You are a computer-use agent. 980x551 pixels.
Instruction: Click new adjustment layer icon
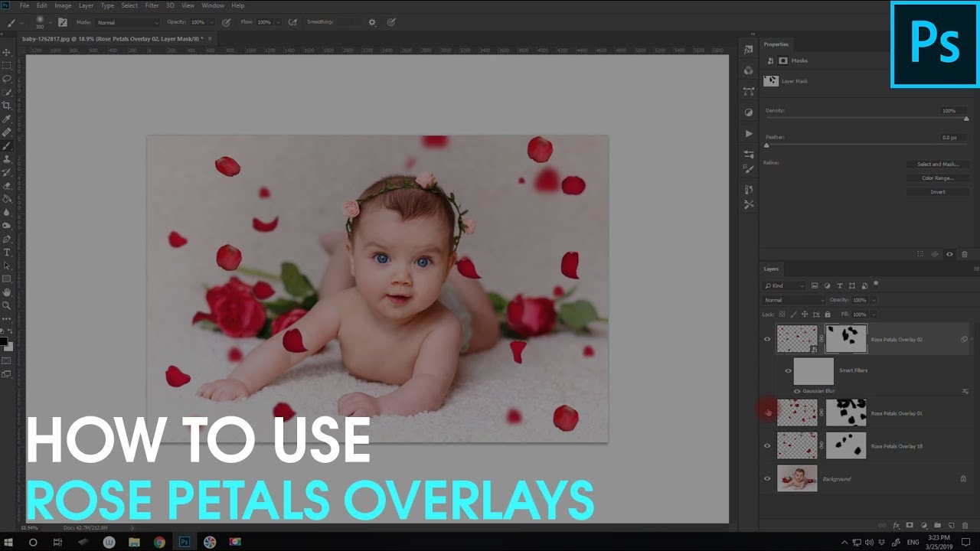(x=923, y=525)
